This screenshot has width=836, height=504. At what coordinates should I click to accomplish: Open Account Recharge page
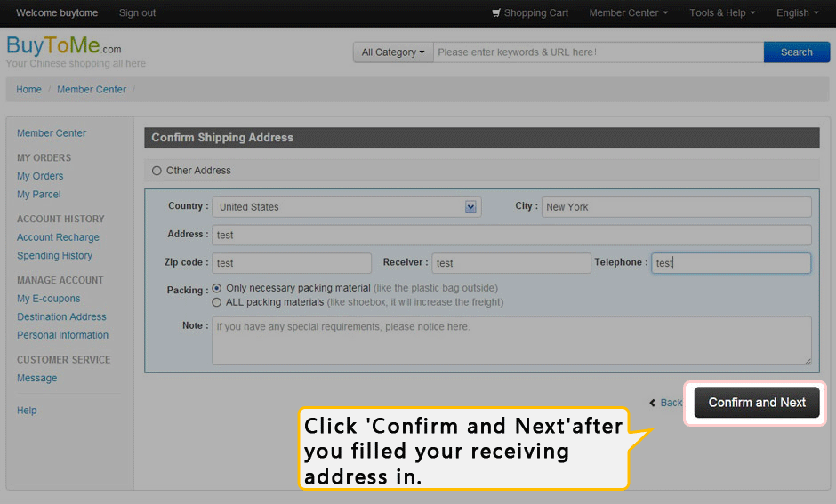(x=58, y=237)
